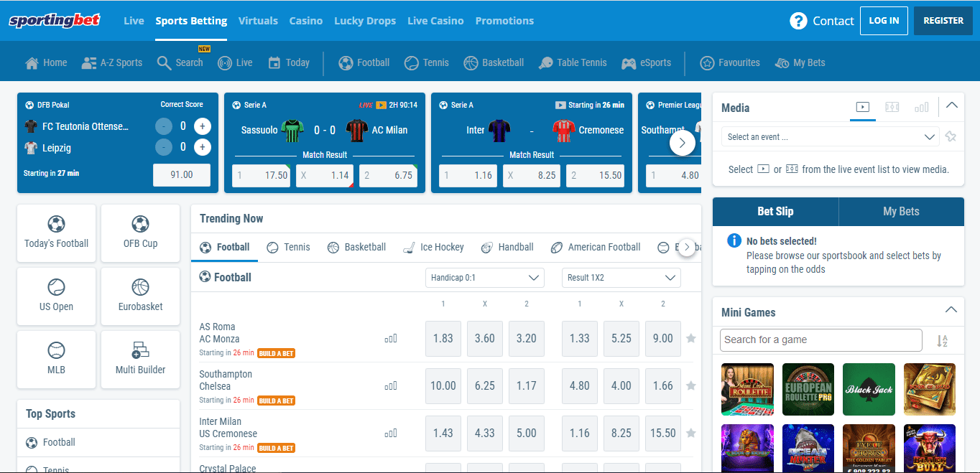Collapse the Mini Games panel

pos(951,310)
